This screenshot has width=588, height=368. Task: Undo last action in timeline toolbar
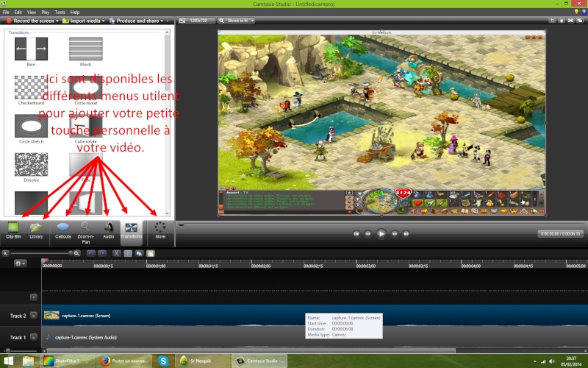click(90, 253)
